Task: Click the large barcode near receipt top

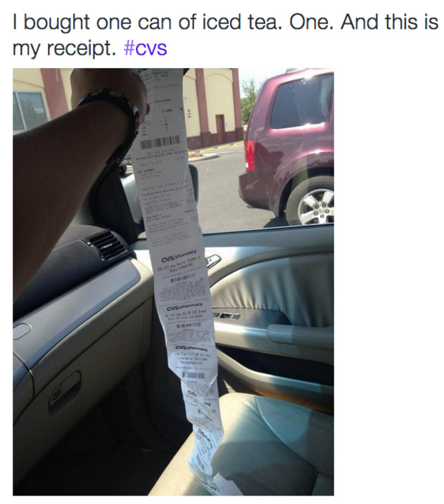Action: click(x=160, y=143)
